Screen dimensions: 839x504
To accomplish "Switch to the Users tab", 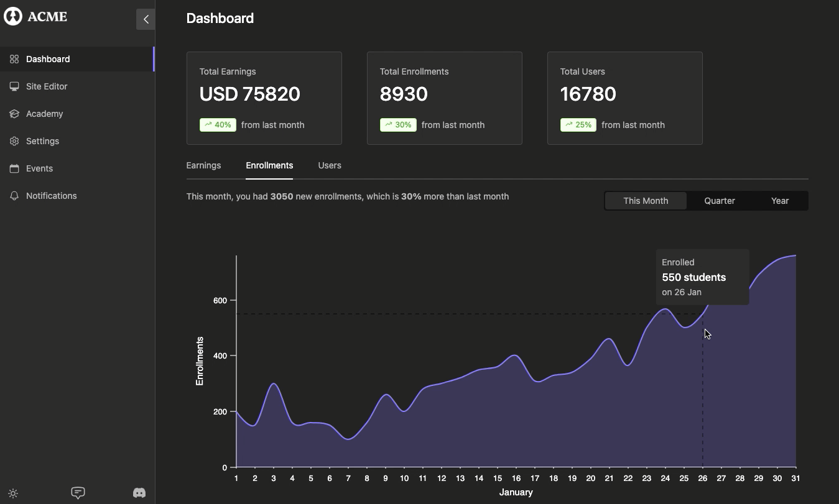I will click(330, 165).
